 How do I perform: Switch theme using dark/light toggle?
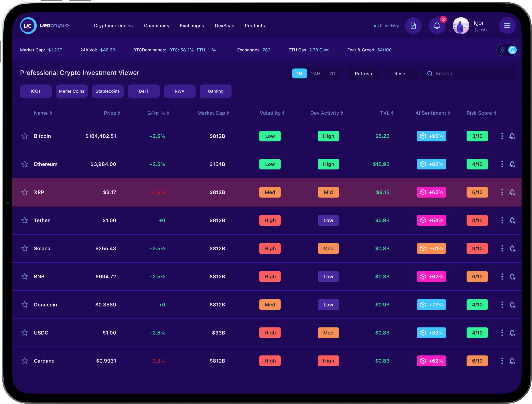[507, 50]
